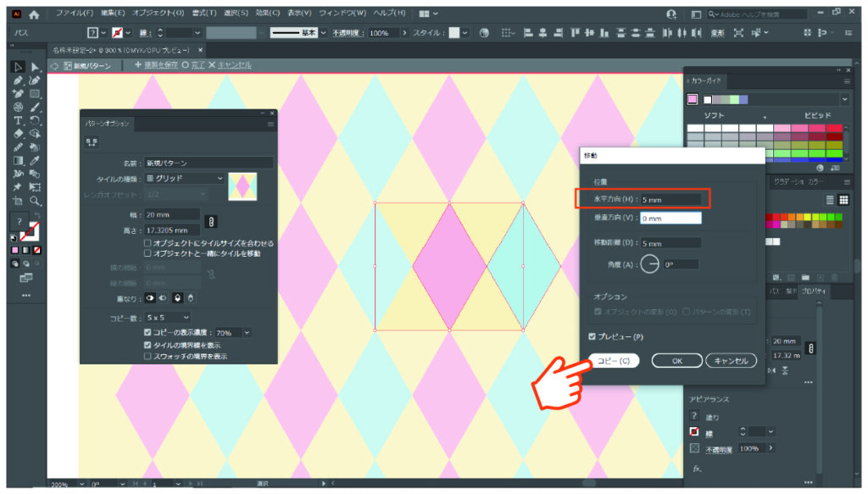The image size is (868, 494).
Task: Select the Gradient tool
Action: [x=18, y=160]
